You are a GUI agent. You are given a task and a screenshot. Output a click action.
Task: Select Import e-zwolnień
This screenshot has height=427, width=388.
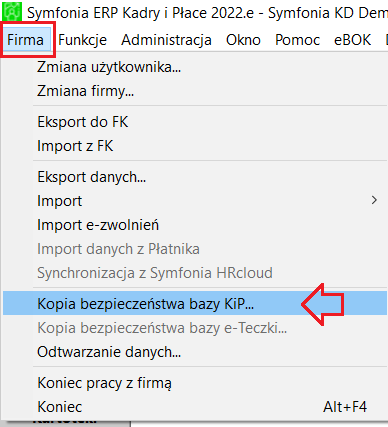click(x=195, y=225)
